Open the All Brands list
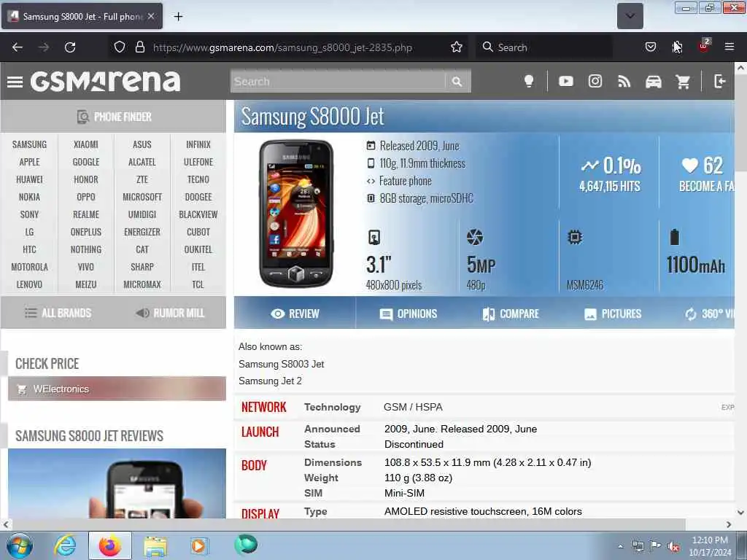The image size is (747, 560). [x=58, y=313]
